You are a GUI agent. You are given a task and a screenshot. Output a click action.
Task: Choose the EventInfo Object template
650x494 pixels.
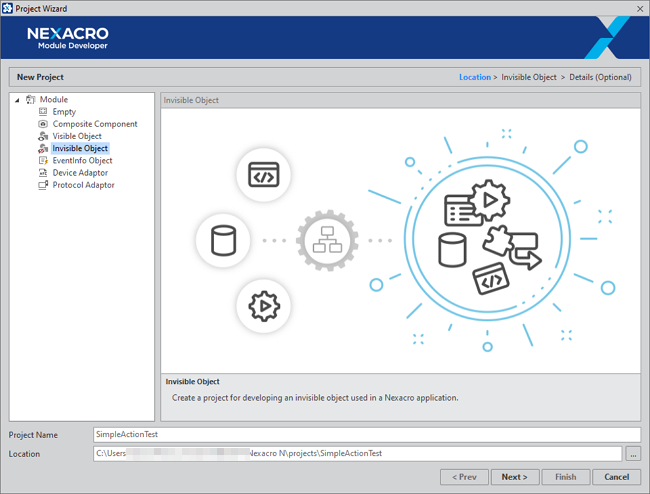tap(82, 161)
